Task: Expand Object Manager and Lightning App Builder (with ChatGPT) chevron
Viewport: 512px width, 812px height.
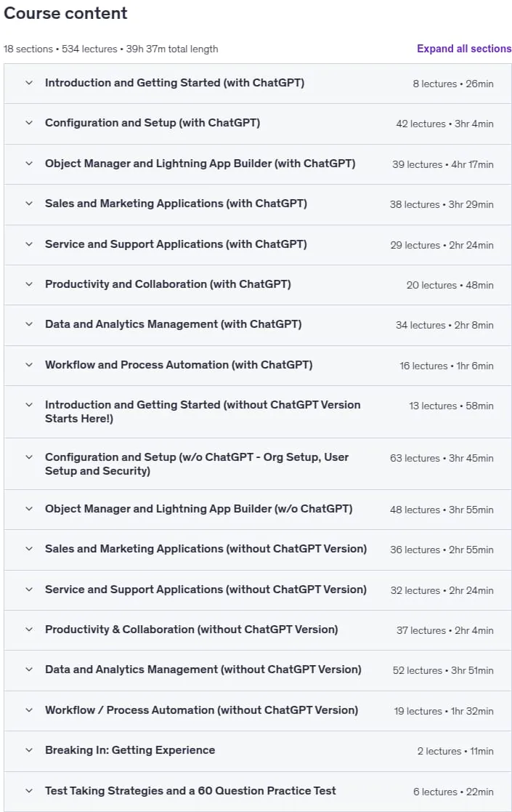Action: coord(30,163)
